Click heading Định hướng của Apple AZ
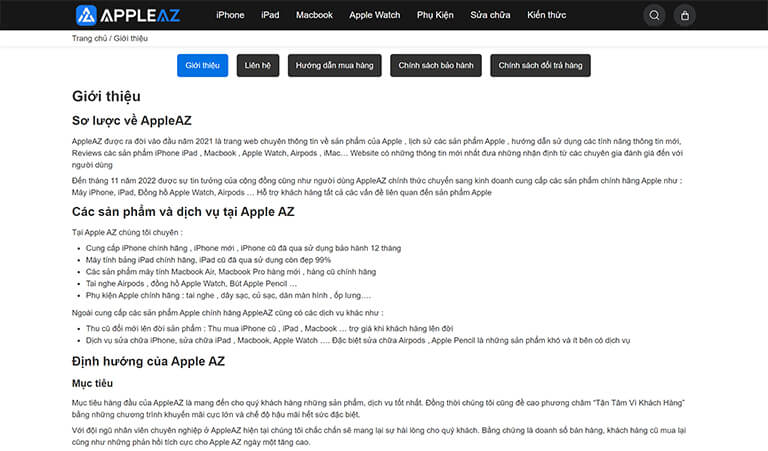This screenshot has height=451, width=768. coord(148,361)
